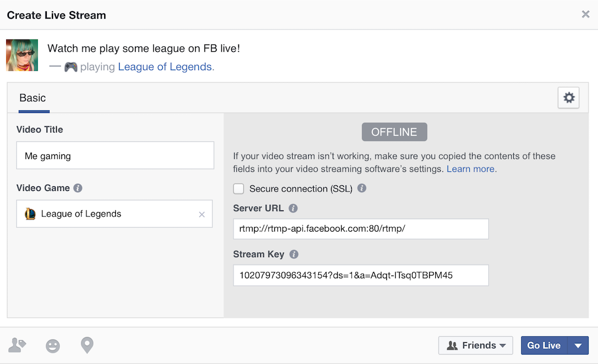Screen dimensions: 598x364
Task: Click the Video Game info icon
Action: pos(78,188)
